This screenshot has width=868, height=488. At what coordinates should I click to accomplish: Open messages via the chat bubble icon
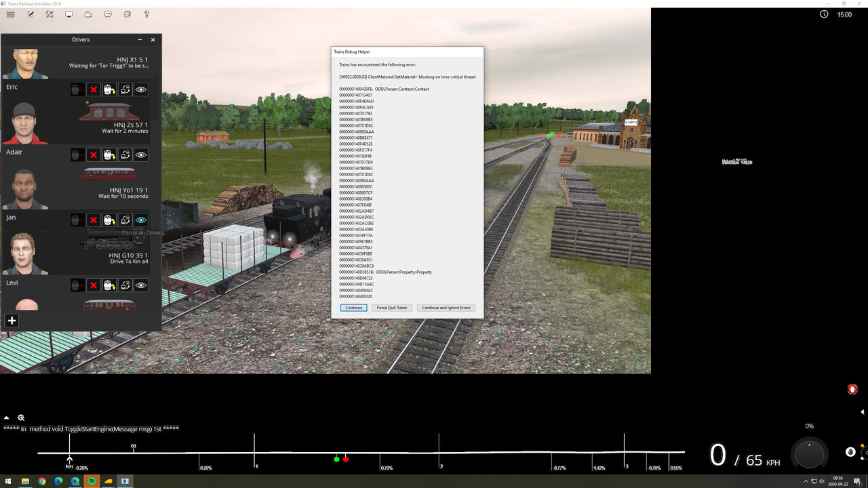pyautogui.click(x=107, y=14)
